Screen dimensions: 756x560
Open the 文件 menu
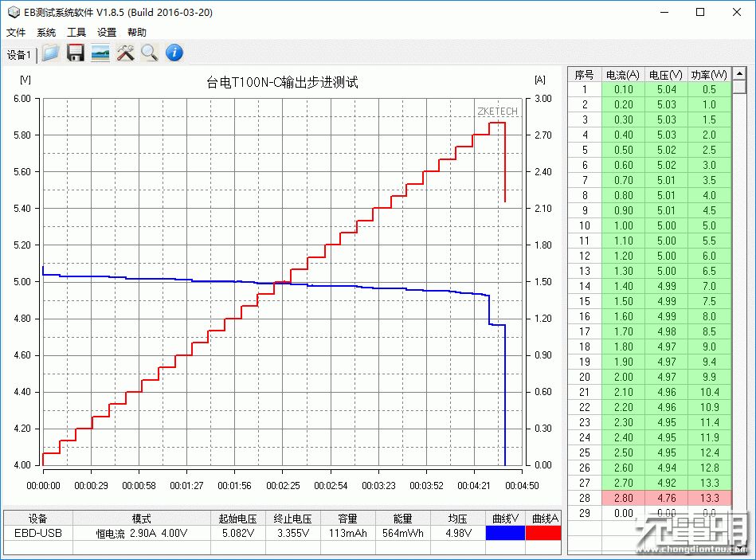(x=16, y=33)
